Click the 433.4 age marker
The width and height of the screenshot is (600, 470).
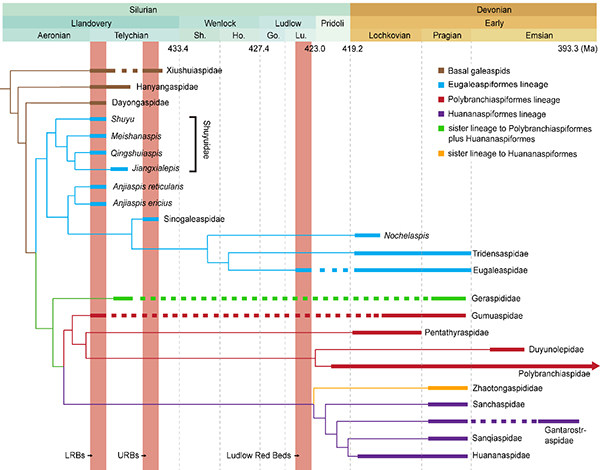[x=179, y=48]
